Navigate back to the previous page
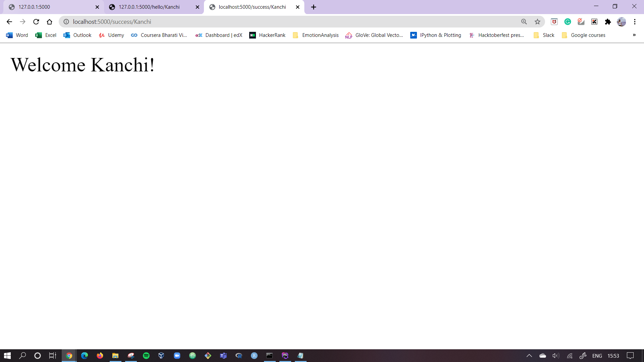This screenshot has width=644, height=362. coord(9,22)
